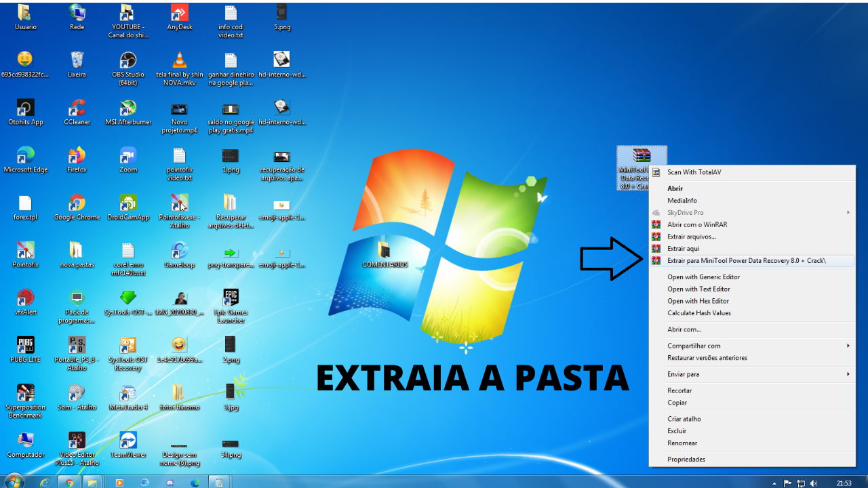Click the Microsoft Edge desktop shortcut

(25, 160)
